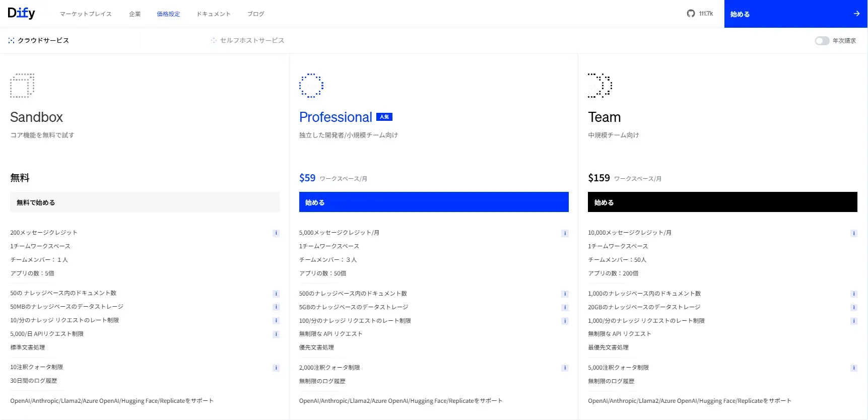Click the Professional plan title

click(x=336, y=117)
